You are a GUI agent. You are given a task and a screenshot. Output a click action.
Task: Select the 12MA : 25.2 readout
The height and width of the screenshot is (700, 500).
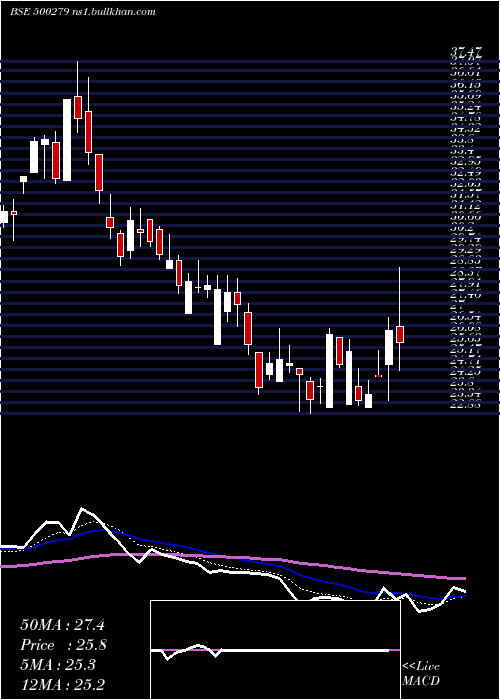click(x=65, y=685)
